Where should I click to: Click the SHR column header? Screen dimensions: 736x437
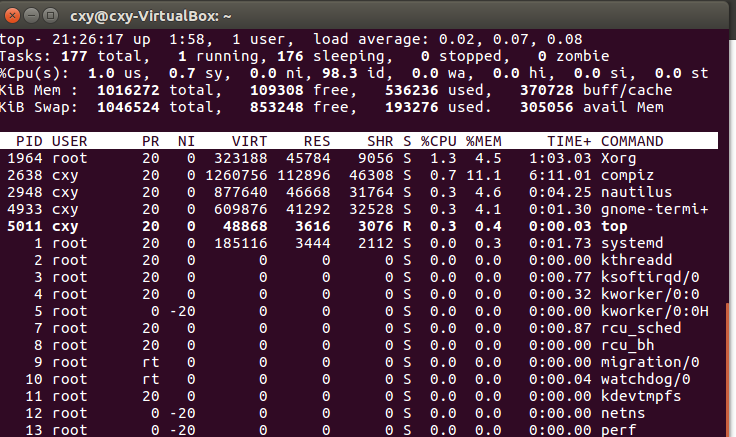[380, 141]
